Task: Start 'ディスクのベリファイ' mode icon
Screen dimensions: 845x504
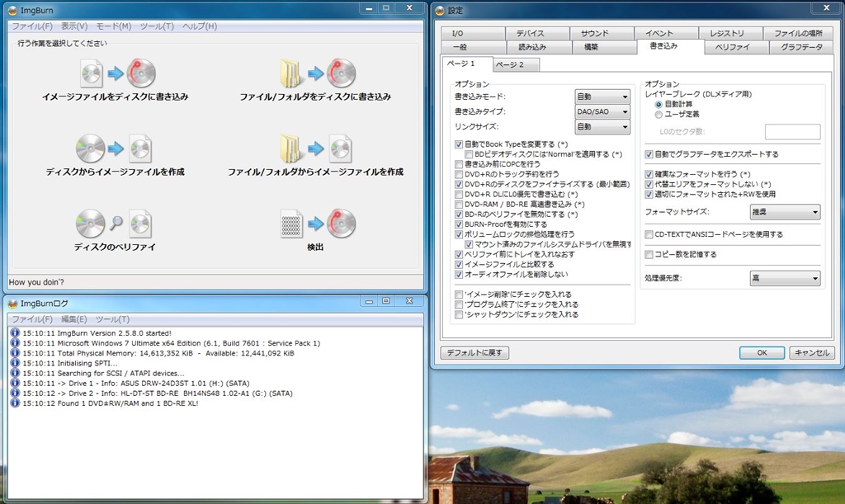Action: coord(114,224)
